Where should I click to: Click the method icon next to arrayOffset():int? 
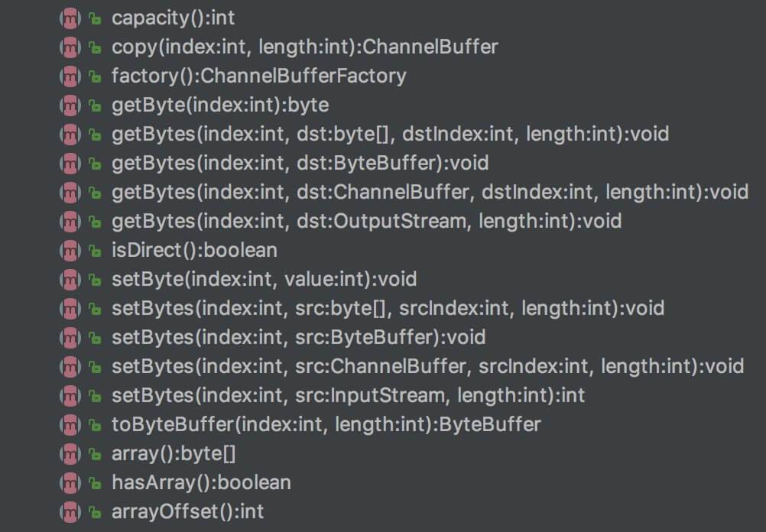pyautogui.click(x=70, y=511)
